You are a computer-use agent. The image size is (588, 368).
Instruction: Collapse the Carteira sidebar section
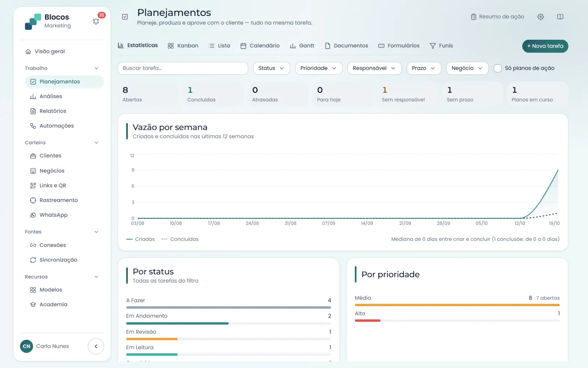(x=96, y=143)
